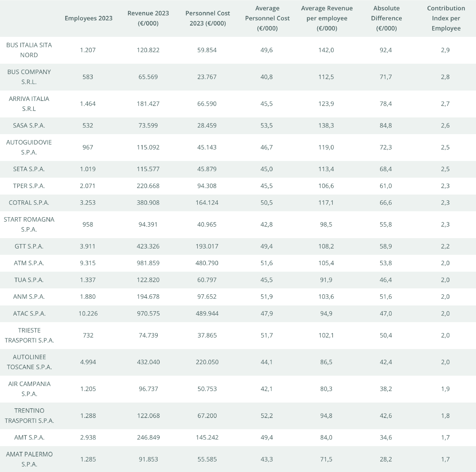This screenshot has width=476, height=472.
Task: Click AMT S.P.A. absolute difference 34,6
Action: (386, 437)
